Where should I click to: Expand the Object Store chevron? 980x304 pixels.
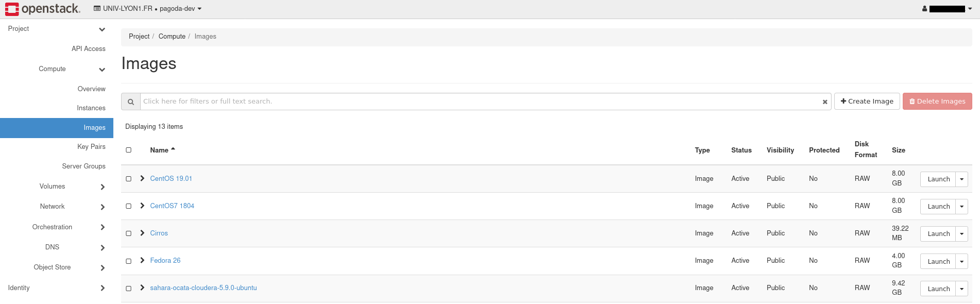click(x=103, y=268)
